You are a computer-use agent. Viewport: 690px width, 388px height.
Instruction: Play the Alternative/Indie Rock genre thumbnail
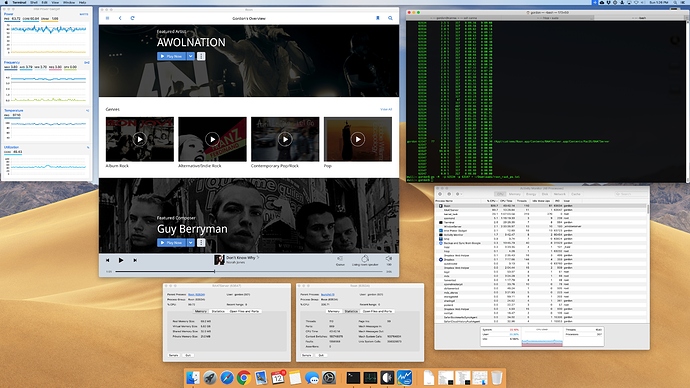(212, 139)
